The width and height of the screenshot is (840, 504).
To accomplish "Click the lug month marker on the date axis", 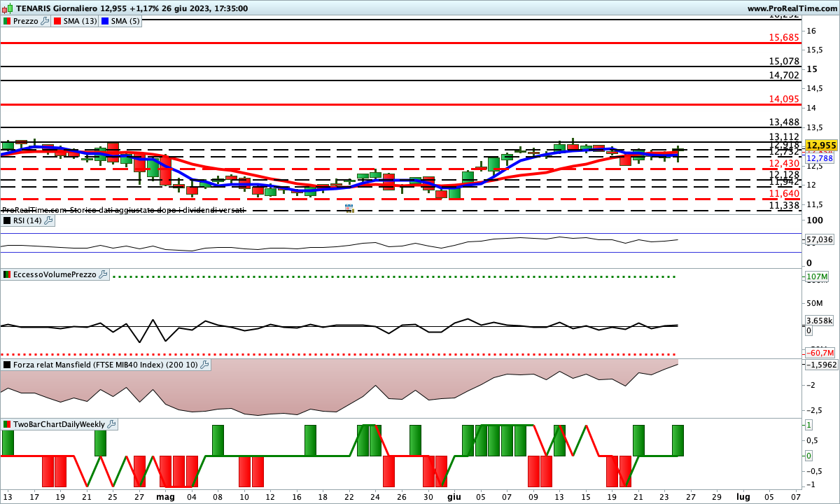I will pyautogui.click(x=743, y=496).
